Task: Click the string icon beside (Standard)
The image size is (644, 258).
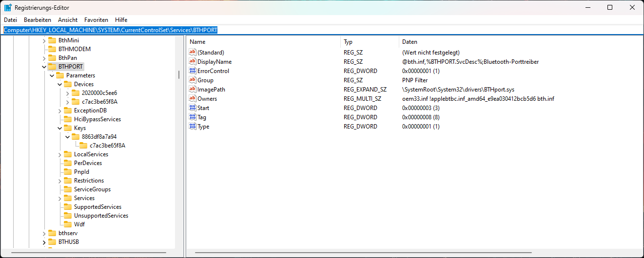Action: pyautogui.click(x=192, y=52)
